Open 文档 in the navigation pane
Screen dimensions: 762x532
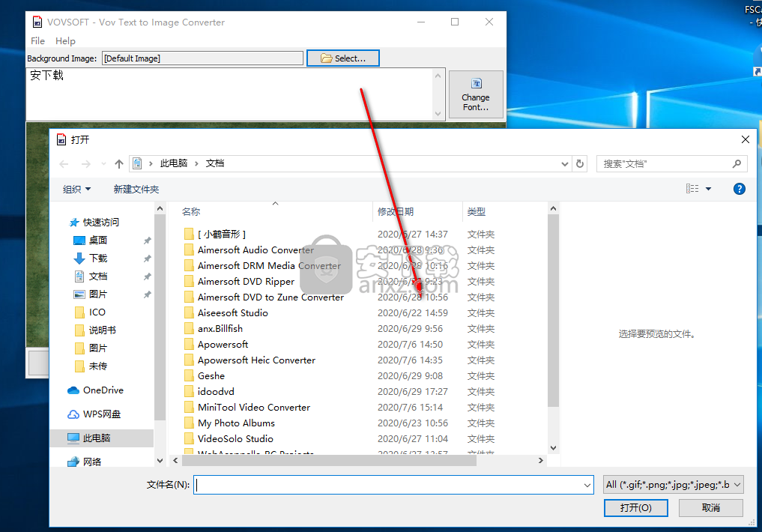pos(97,276)
